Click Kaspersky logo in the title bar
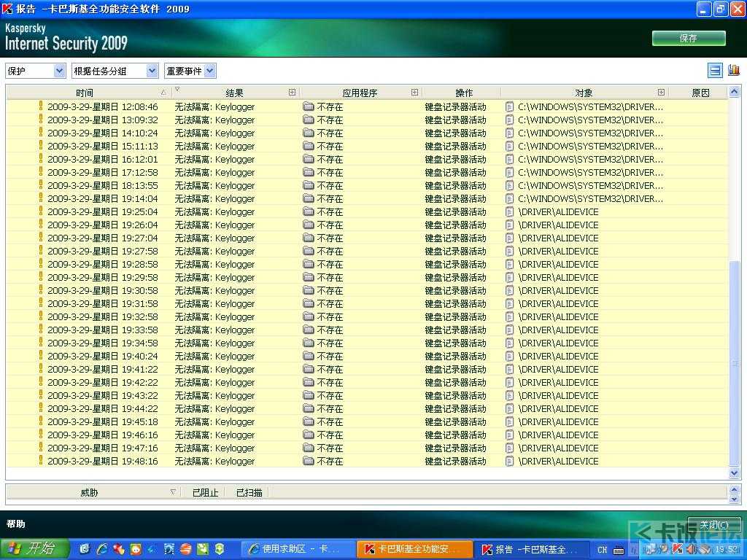The height and width of the screenshot is (560, 747). coord(7,9)
